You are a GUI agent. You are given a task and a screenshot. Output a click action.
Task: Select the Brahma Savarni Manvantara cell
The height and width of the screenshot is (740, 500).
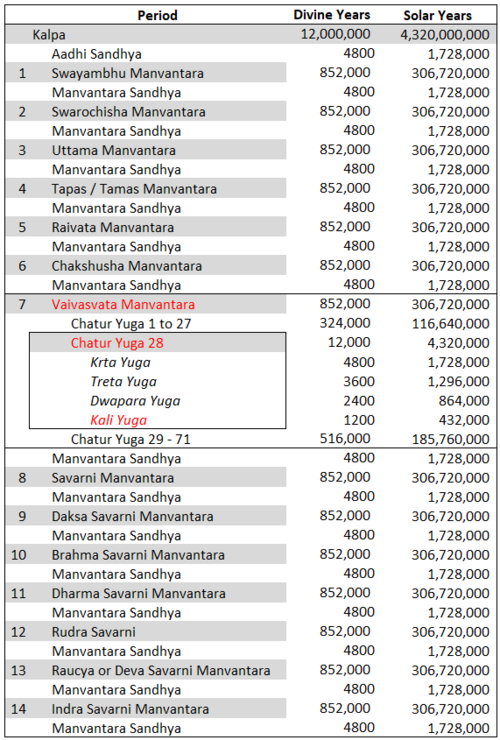138,555
